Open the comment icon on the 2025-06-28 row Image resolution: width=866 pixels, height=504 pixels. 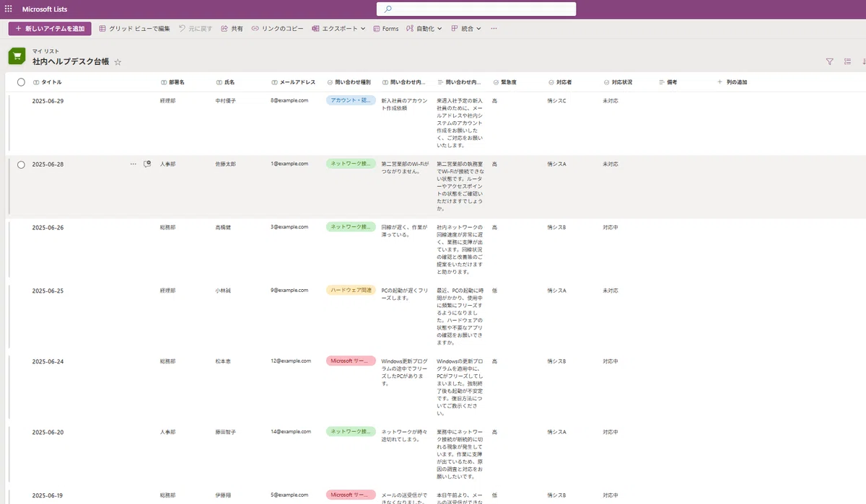pos(147,164)
